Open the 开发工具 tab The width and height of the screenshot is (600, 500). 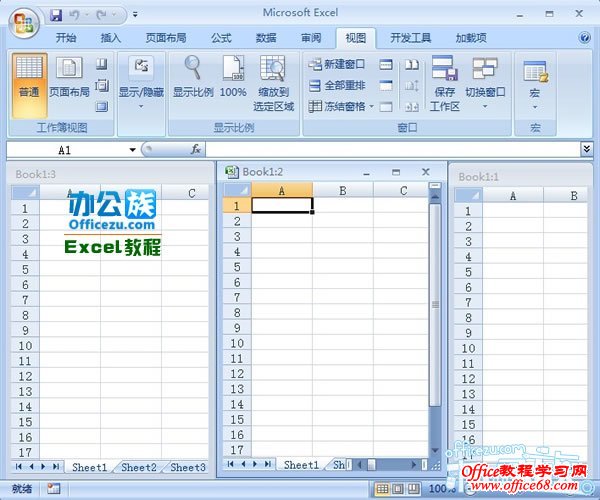pyautogui.click(x=410, y=38)
